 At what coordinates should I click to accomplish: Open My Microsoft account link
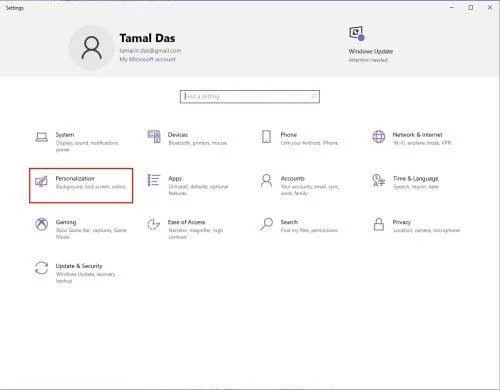coord(147,59)
